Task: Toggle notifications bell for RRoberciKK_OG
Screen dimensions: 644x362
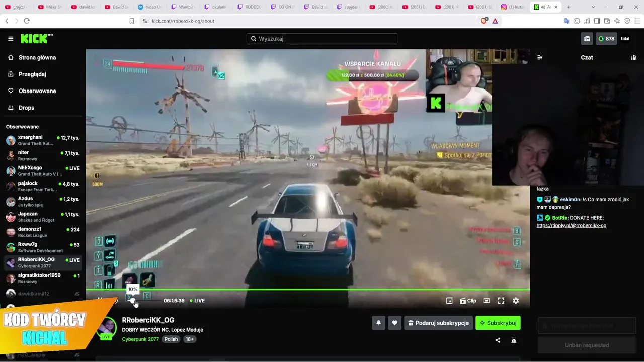Action: click(379, 323)
